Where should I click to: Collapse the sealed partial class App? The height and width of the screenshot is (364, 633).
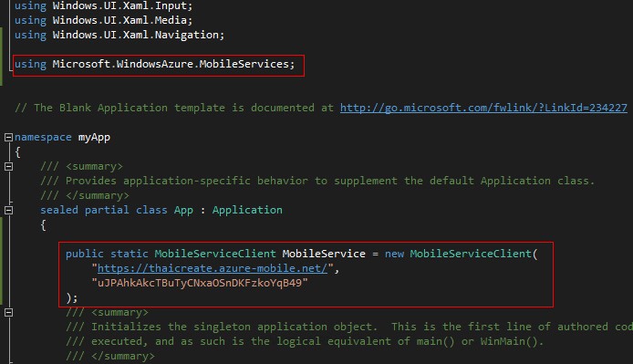pyautogui.click(x=8, y=210)
